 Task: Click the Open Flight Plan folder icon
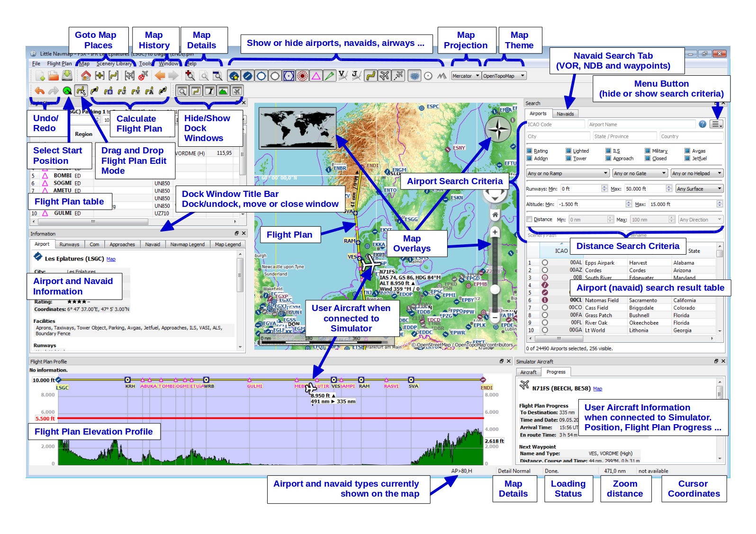point(54,76)
